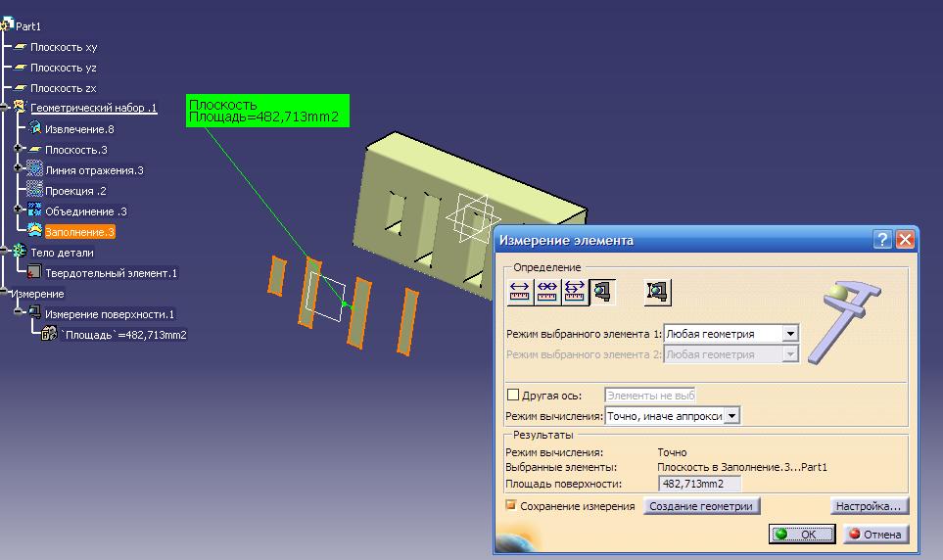Image resolution: width=943 pixels, height=560 pixels.
Task: Open the Режим вычисления dropdown
Action: 731,416
